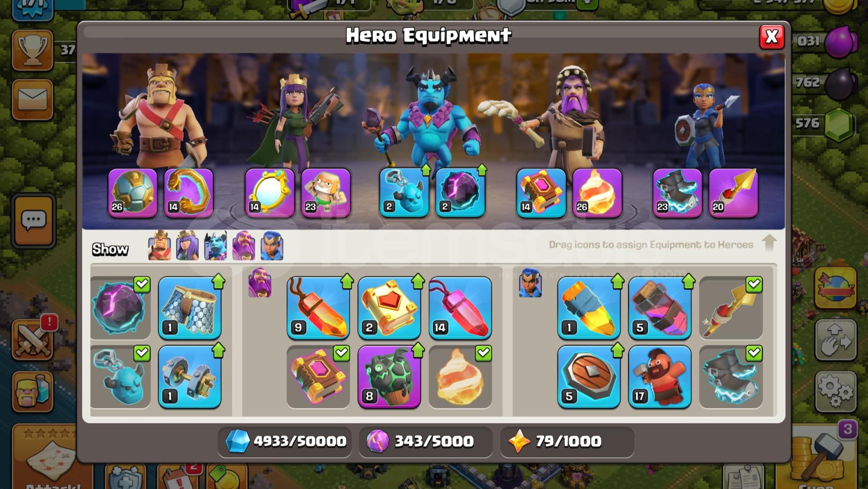
Task: Select the Barbarian King's level 26 shield equipment
Action: pyautogui.click(x=133, y=193)
